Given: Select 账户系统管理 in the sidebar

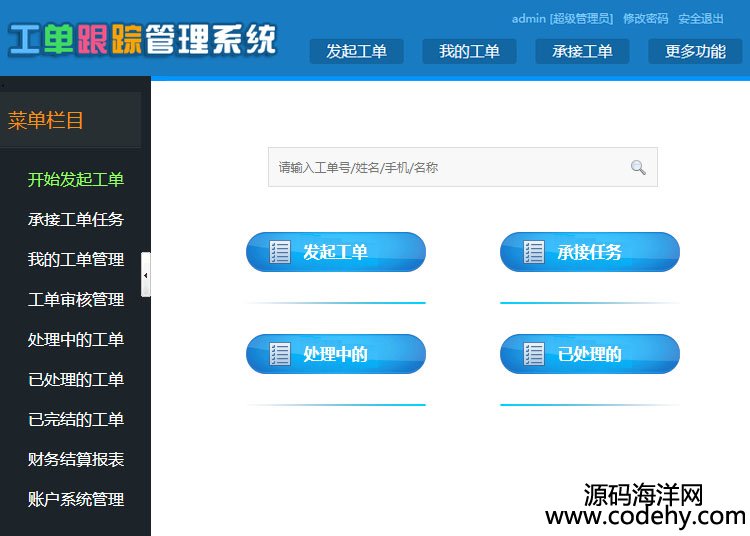Looking at the screenshot, I should [x=76, y=499].
